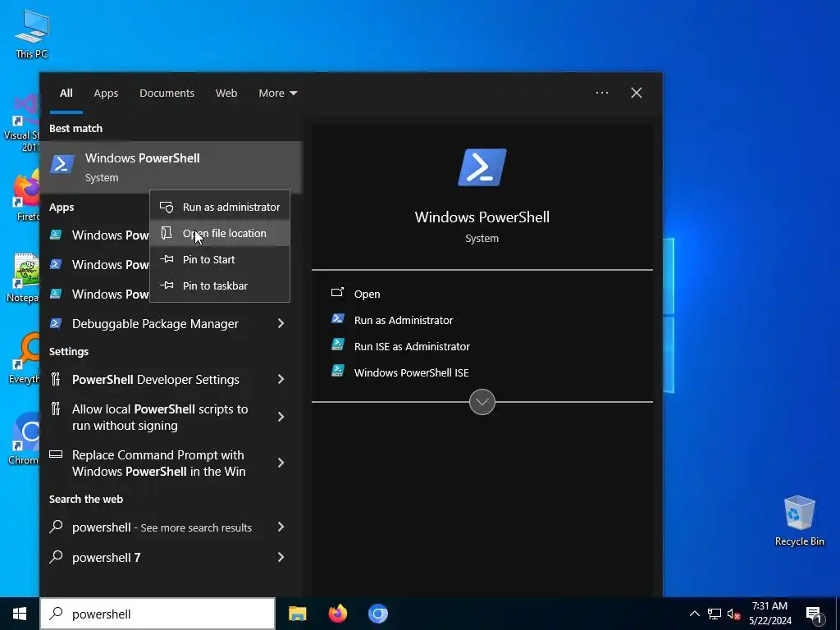Click Allow local PowerShell scripts settings icon

[56, 409]
